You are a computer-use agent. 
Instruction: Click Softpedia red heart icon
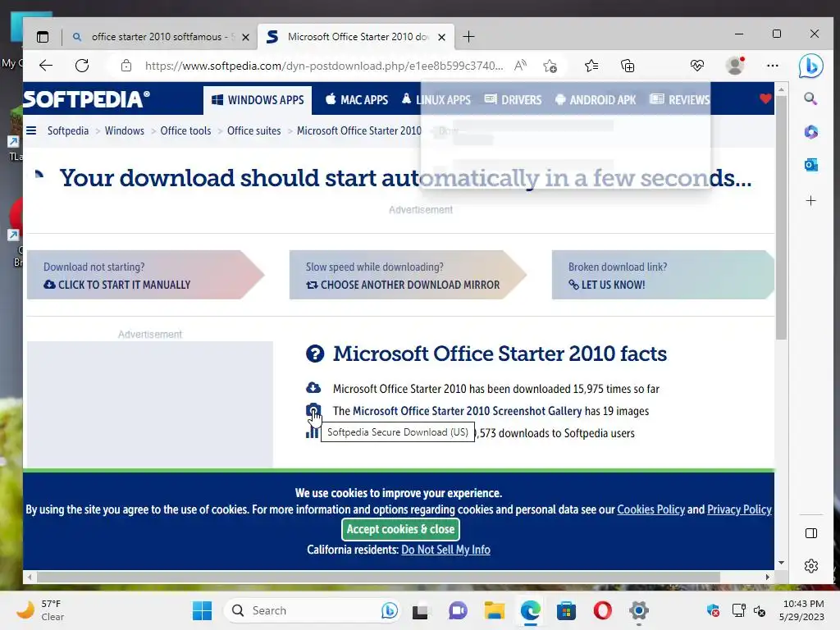pyautogui.click(x=765, y=98)
